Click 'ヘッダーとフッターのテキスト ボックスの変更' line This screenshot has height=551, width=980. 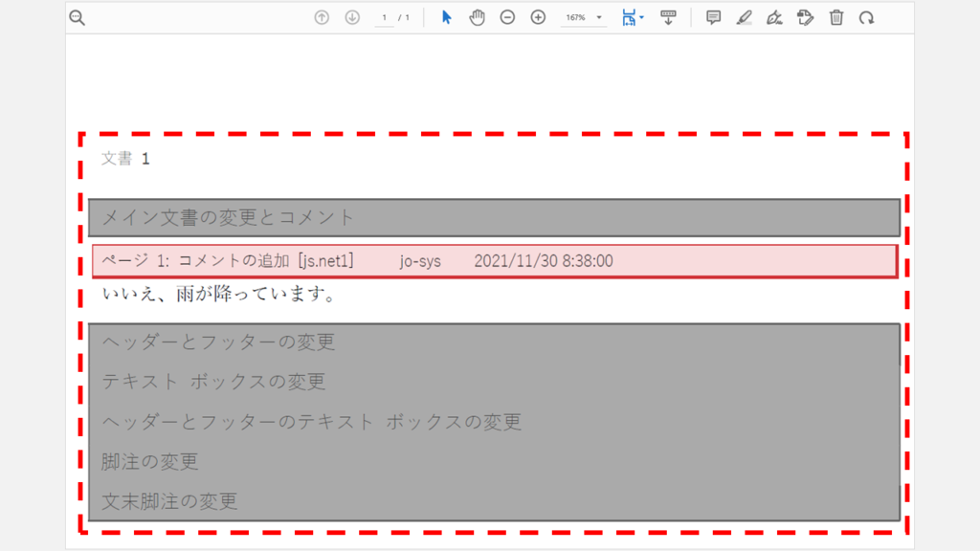pyautogui.click(x=311, y=422)
